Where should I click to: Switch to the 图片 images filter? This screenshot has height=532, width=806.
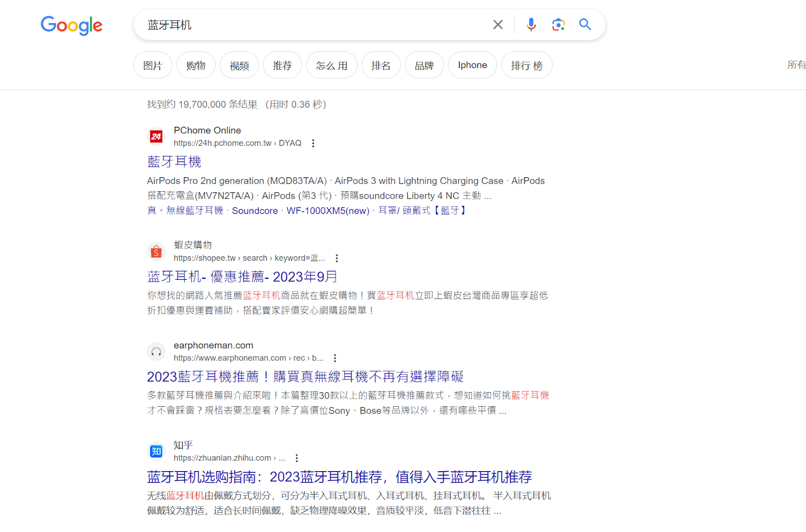(153, 65)
